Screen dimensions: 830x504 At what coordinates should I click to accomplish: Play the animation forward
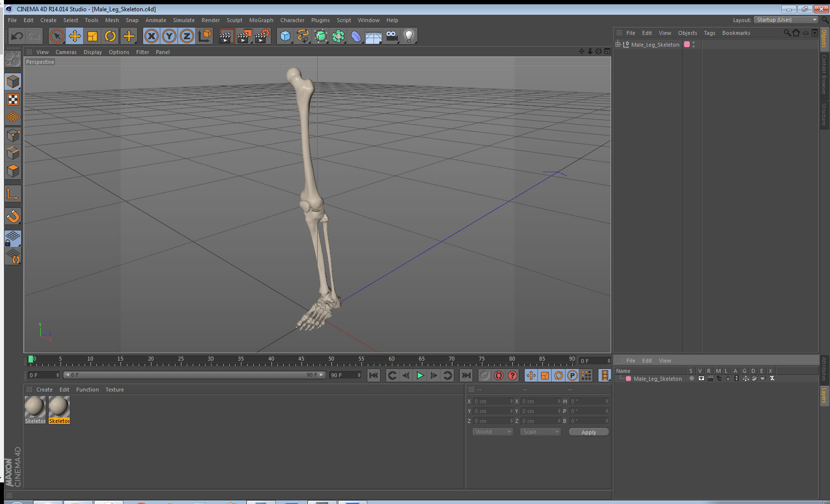[x=420, y=375]
